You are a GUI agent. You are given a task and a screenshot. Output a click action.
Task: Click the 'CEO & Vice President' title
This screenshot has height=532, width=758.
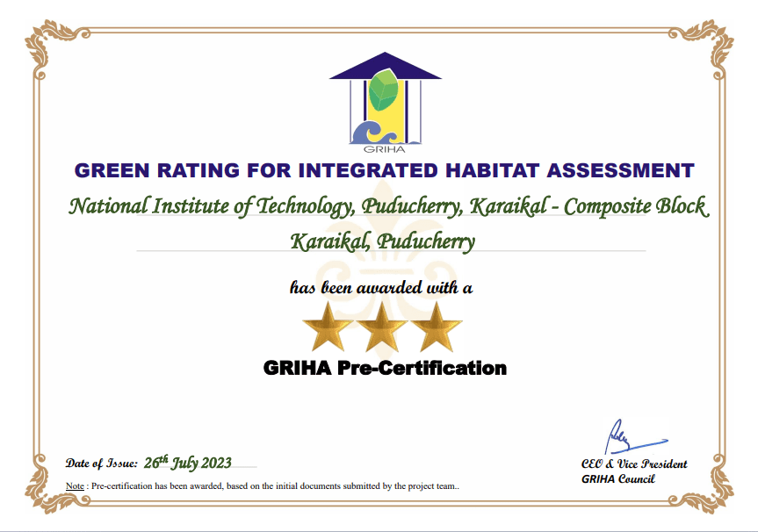(x=634, y=464)
